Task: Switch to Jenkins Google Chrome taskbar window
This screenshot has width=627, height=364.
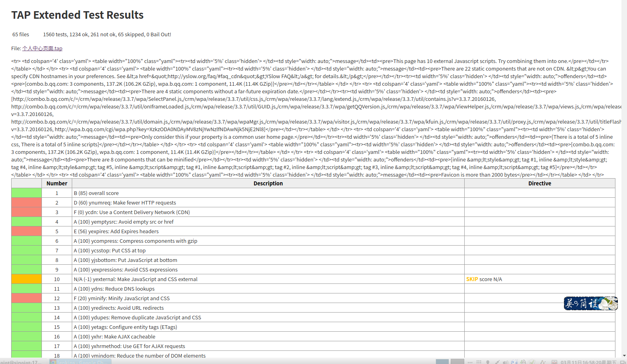Action: point(80,362)
